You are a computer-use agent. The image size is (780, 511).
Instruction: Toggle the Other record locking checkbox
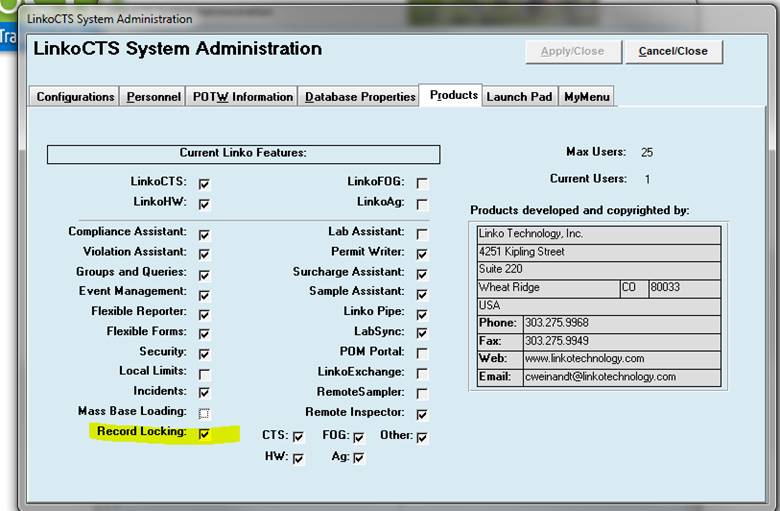422,437
